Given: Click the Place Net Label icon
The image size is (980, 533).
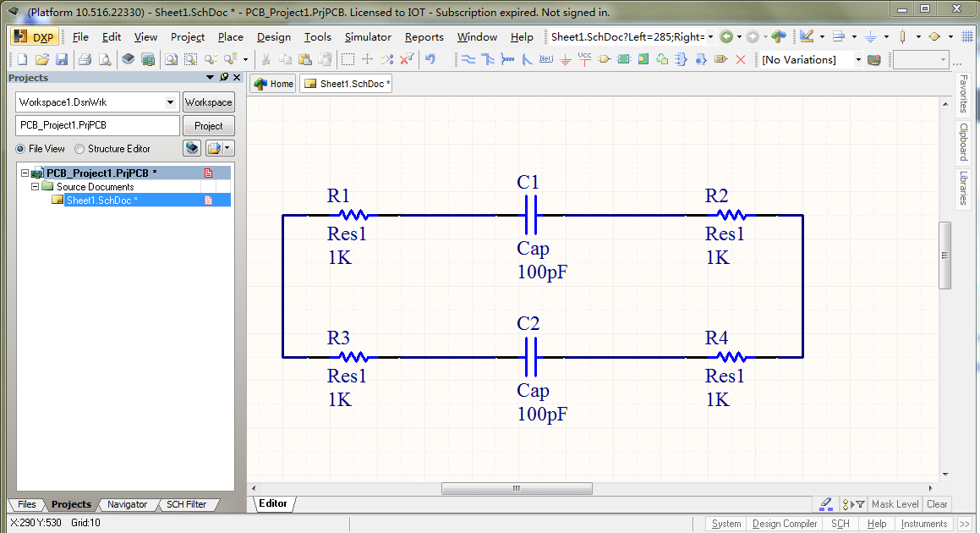Looking at the screenshot, I should click(547, 59).
